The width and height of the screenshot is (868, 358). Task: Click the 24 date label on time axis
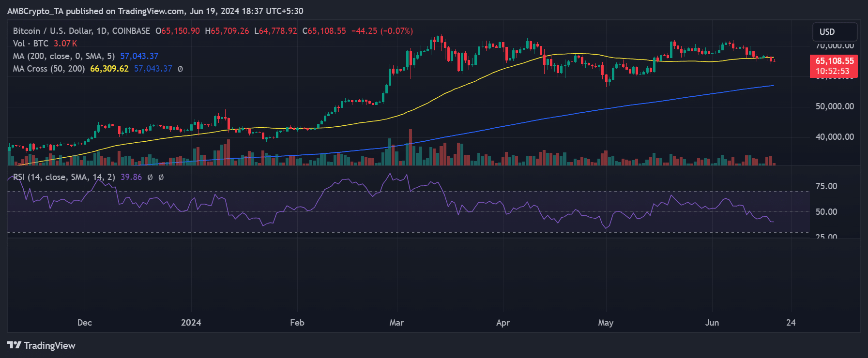(791, 323)
